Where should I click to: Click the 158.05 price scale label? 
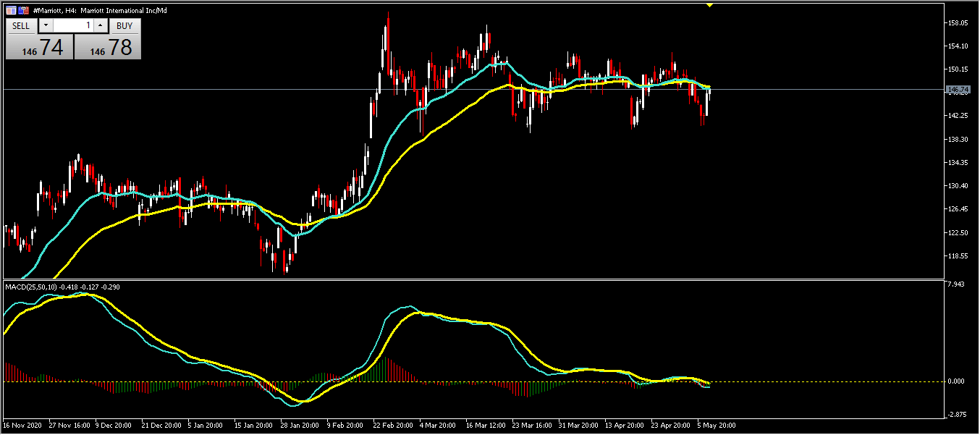pos(958,23)
